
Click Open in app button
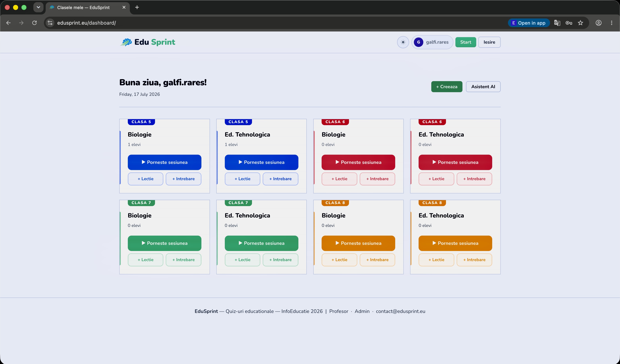pyautogui.click(x=529, y=23)
